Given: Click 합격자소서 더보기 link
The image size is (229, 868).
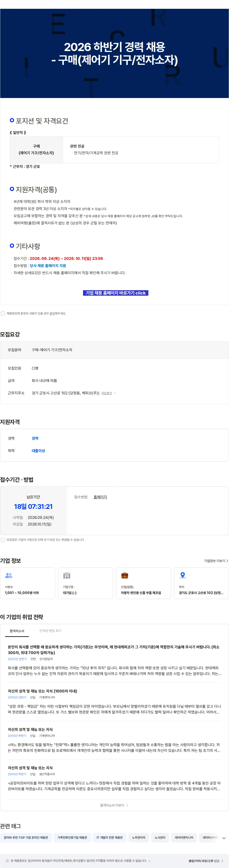Looking at the screenshot, I should [x=114, y=805].
